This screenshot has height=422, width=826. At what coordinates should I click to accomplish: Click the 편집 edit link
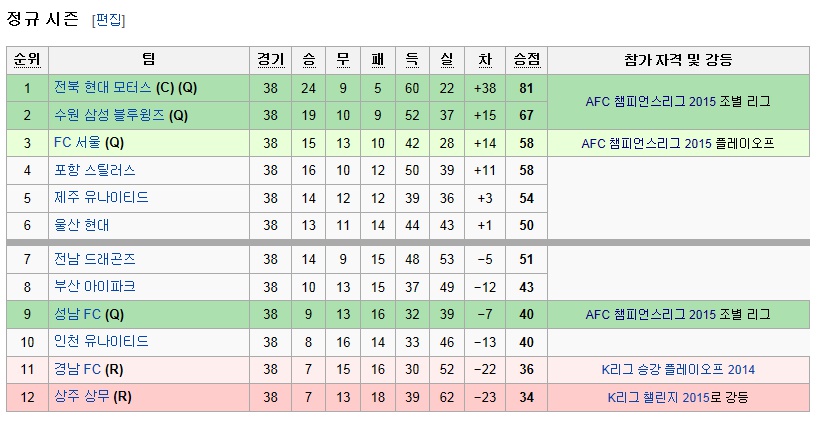(x=109, y=21)
